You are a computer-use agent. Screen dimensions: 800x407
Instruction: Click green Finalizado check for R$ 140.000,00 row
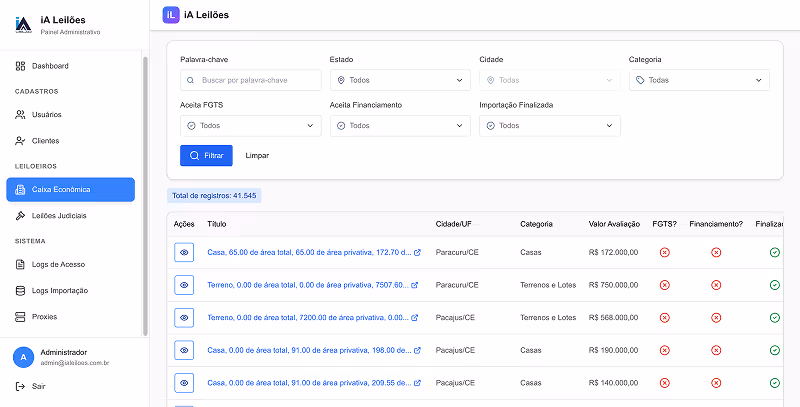point(774,383)
